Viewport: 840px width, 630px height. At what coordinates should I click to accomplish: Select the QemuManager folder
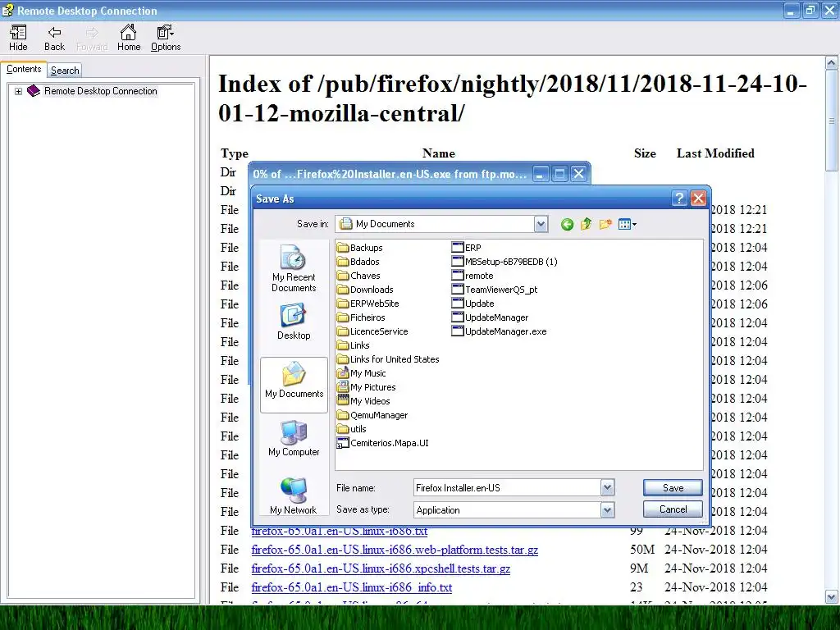pyautogui.click(x=372, y=414)
